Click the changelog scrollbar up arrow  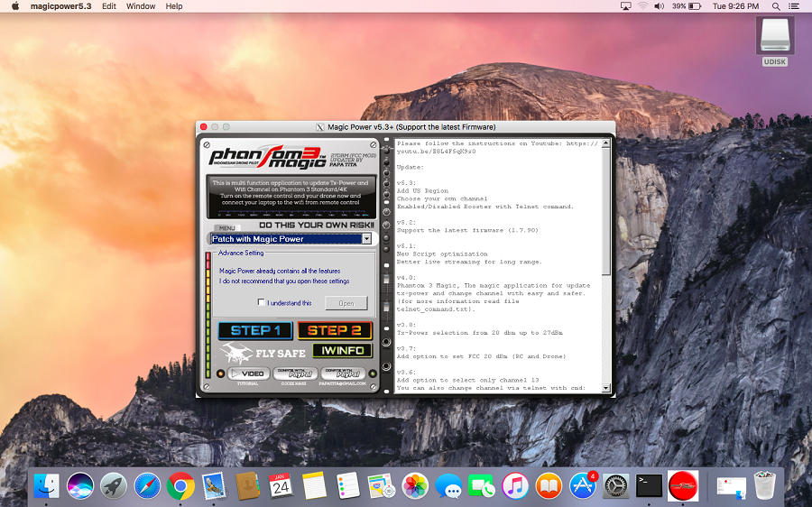(605, 143)
